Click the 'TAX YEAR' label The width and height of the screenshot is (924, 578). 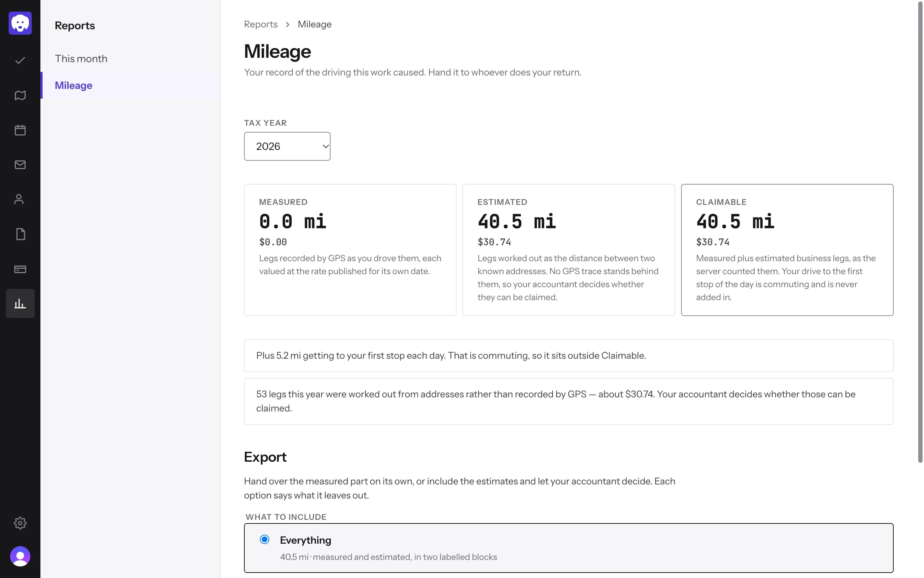265,123
